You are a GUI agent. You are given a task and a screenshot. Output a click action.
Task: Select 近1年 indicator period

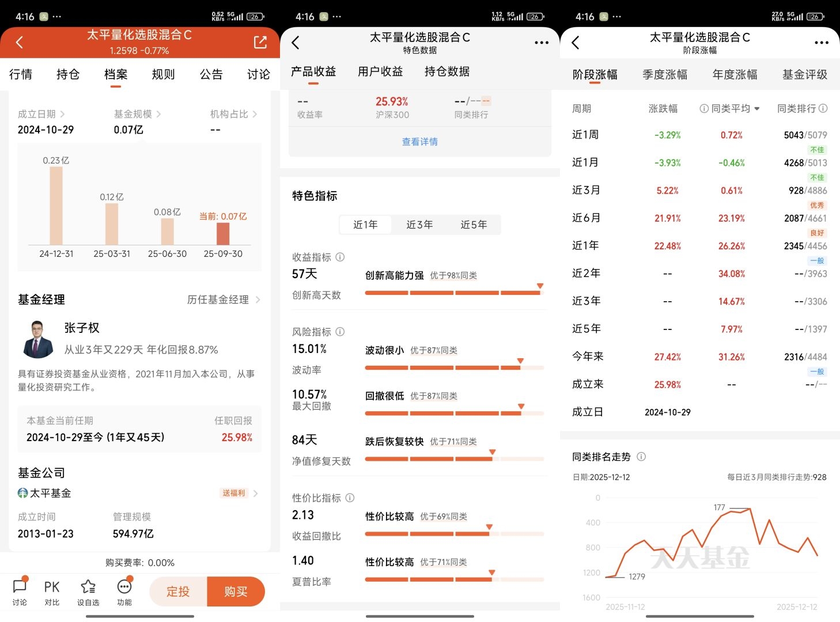[x=365, y=225]
